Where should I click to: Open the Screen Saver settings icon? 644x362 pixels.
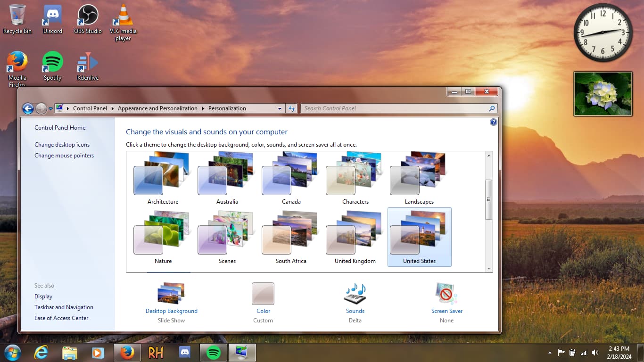pos(446,294)
